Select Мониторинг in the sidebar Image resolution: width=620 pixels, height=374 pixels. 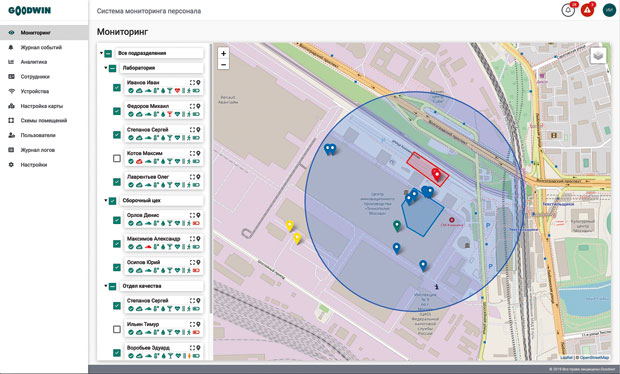pyautogui.click(x=44, y=32)
